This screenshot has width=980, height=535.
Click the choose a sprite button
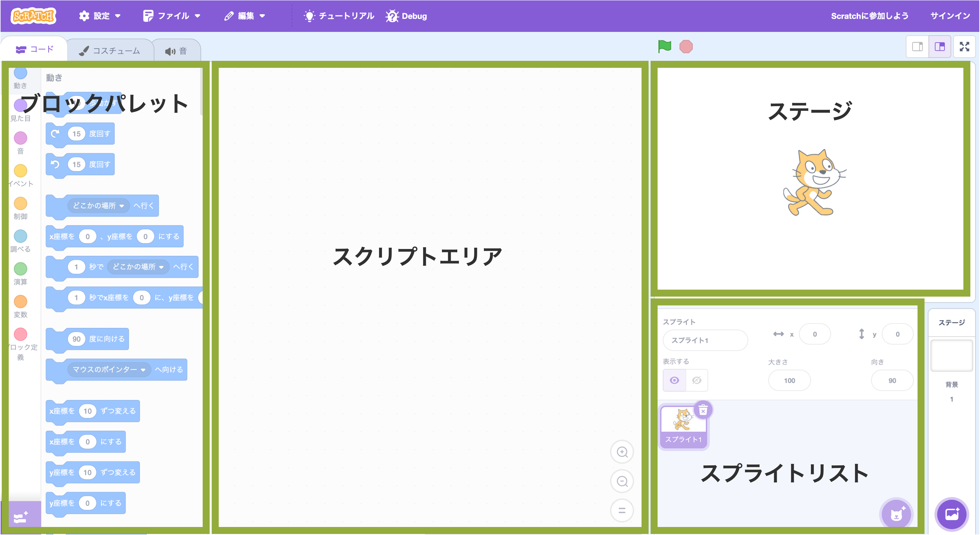pyautogui.click(x=896, y=514)
